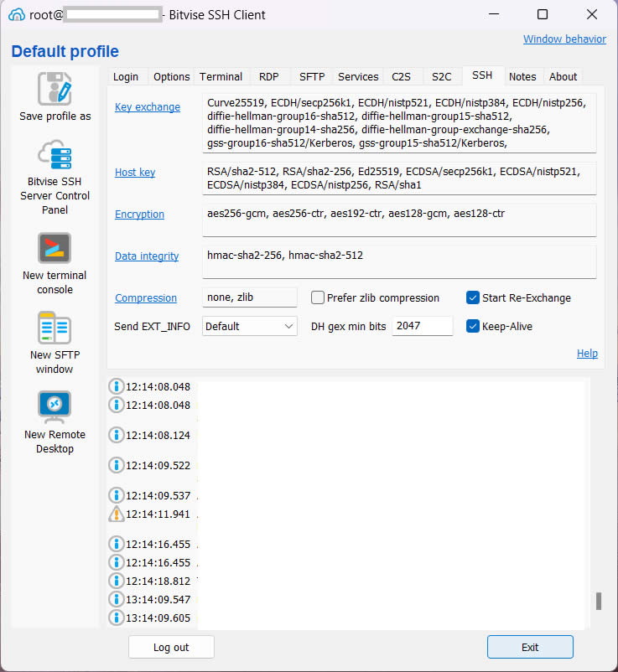
Task: Click the Window behavior link
Action: pyautogui.click(x=564, y=39)
